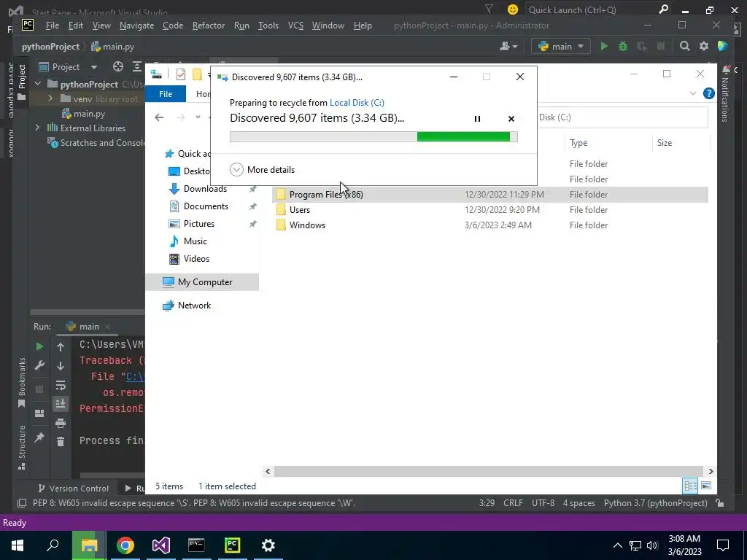The width and height of the screenshot is (747, 560).
Task: Open Visual Studio from the taskbar
Action: tap(161, 545)
